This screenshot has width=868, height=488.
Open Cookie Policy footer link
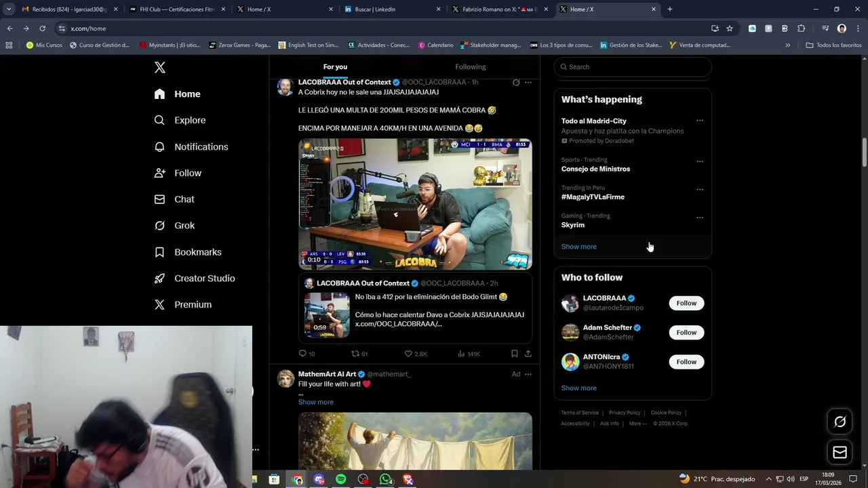coord(666,413)
